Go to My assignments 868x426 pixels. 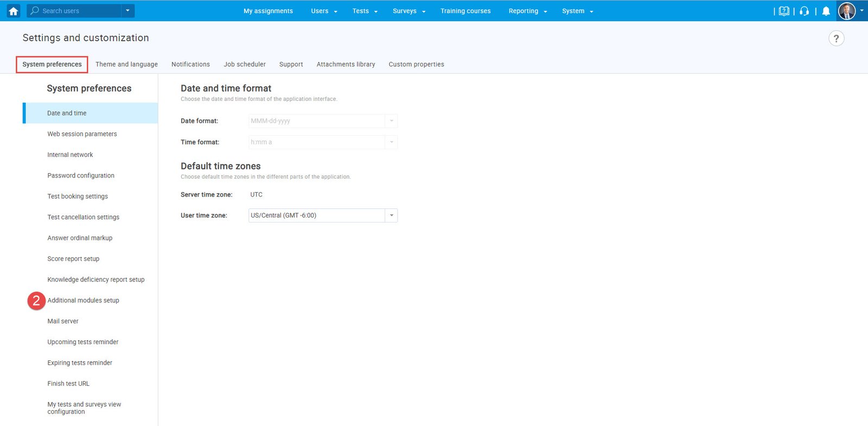[268, 11]
